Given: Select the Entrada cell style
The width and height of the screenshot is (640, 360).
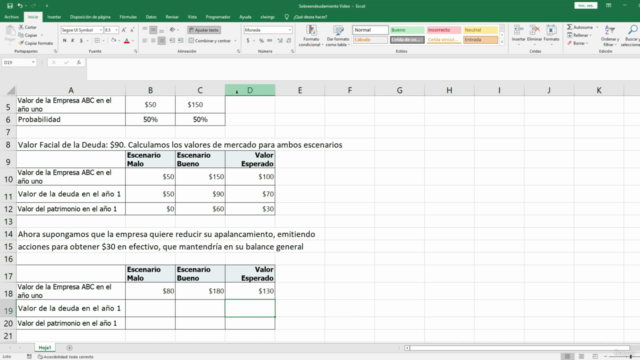Looking at the screenshot, I should [480, 40].
